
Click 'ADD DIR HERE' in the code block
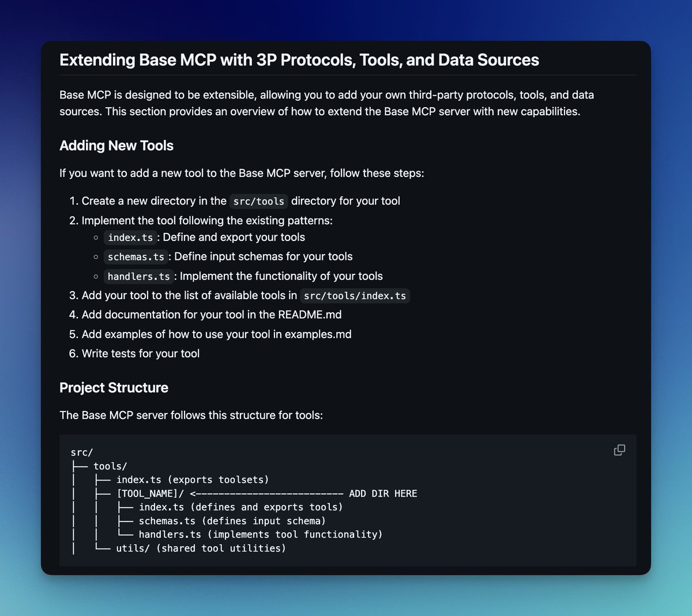coord(383,494)
